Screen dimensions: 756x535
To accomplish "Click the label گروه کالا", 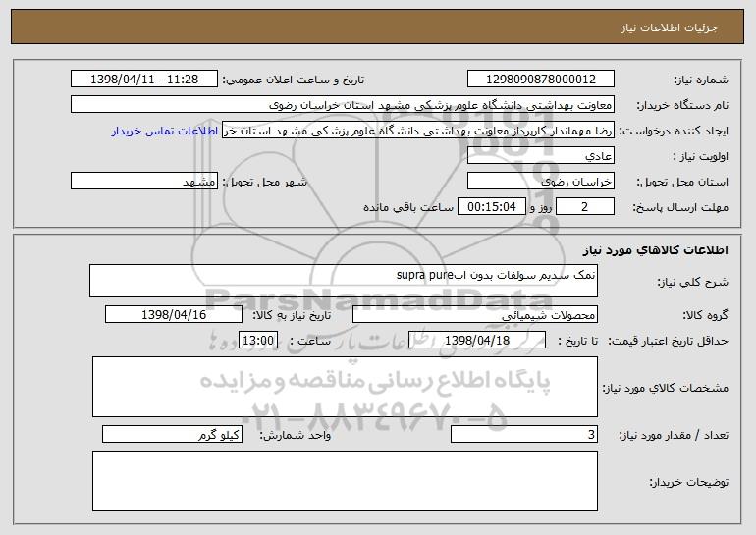I will 705,315.
